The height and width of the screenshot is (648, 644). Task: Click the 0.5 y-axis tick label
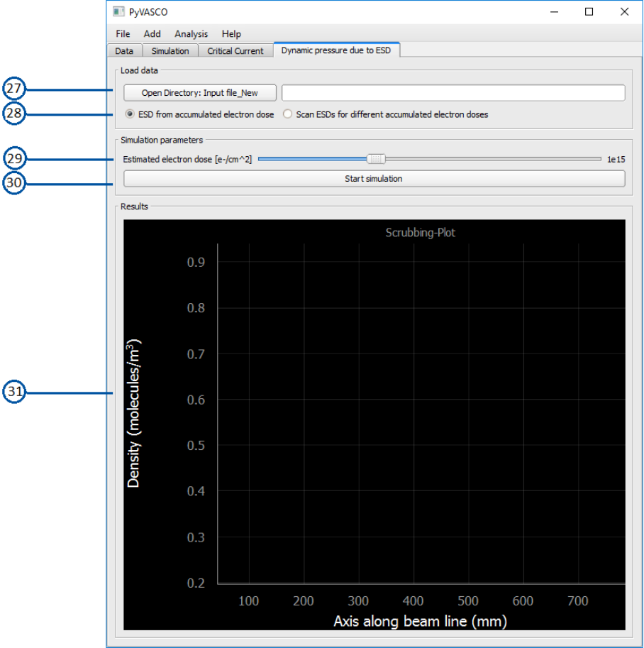click(x=196, y=446)
